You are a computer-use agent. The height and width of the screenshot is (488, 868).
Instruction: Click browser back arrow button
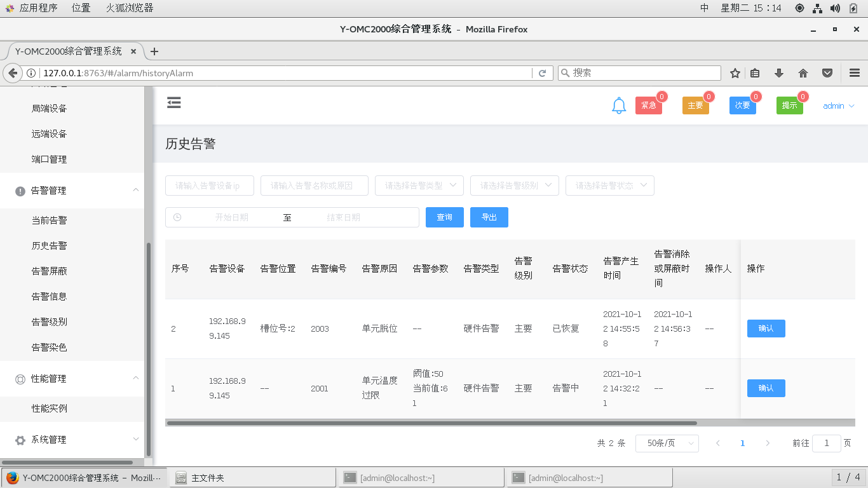[13, 73]
